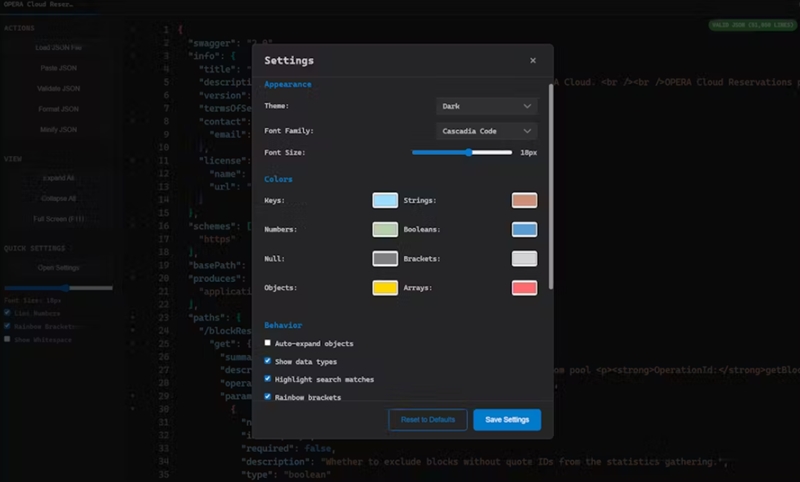This screenshot has width=800, height=482.
Task: Click the Settings dialog vertical scrollbar
Action: [550, 190]
